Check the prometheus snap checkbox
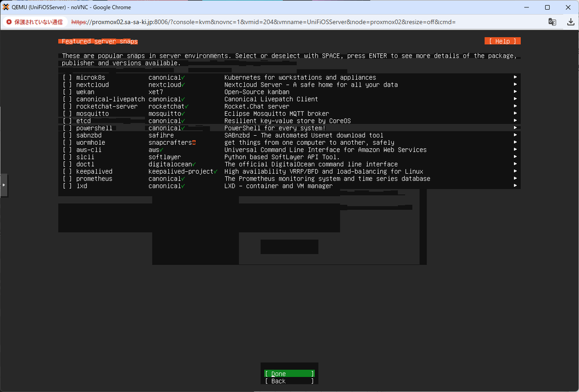The width and height of the screenshot is (579, 392). pos(67,179)
